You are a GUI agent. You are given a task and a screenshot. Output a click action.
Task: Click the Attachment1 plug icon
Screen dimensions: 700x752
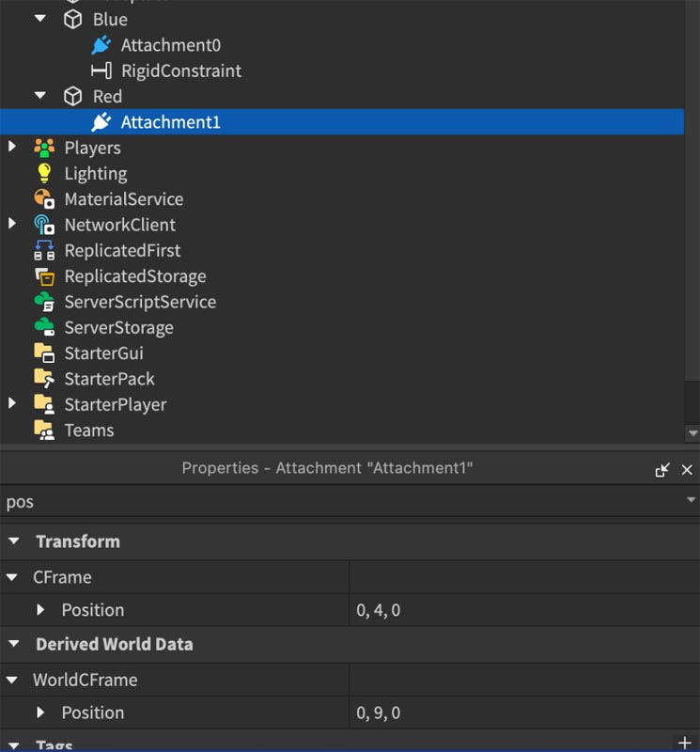coord(101,122)
